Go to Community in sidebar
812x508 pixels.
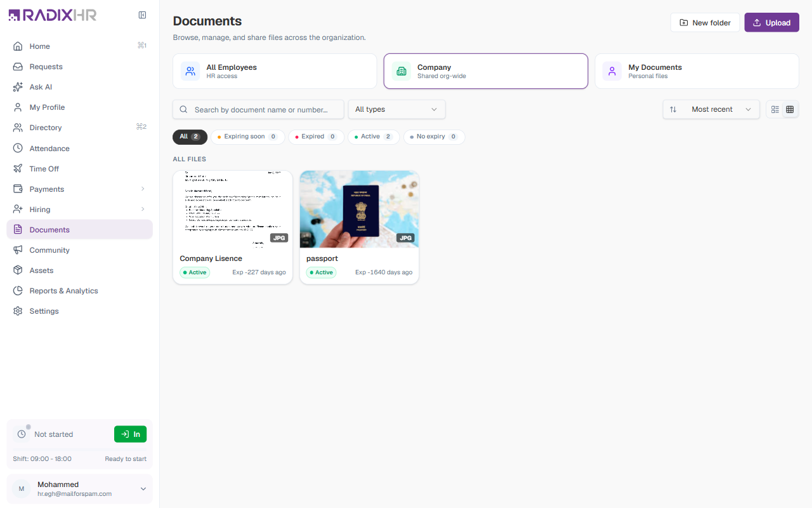click(79, 250)
